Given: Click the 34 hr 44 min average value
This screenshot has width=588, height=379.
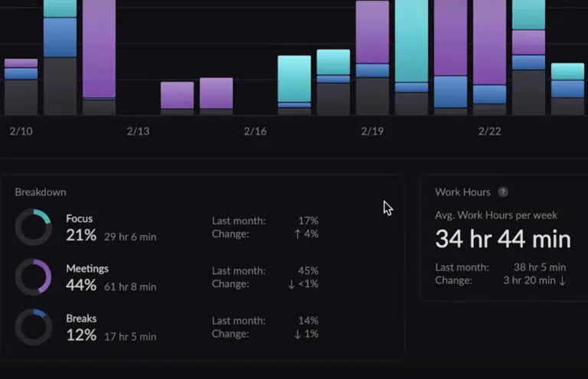Looking at the screenshot, I should [x=502, y=239].
